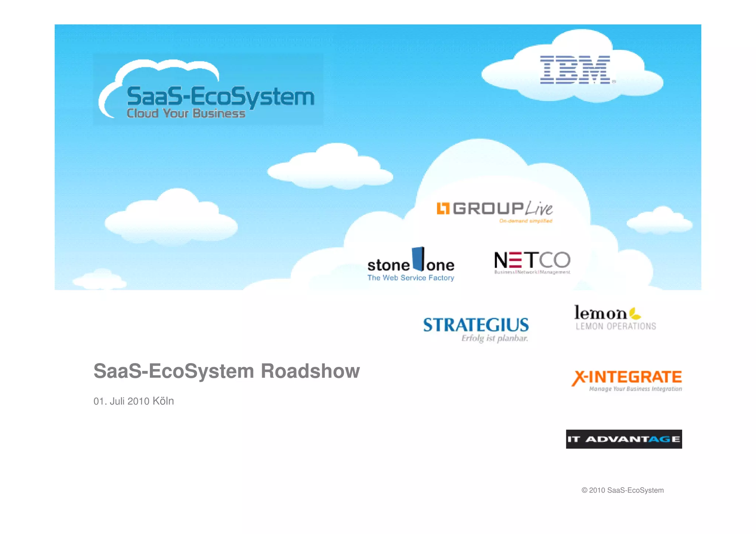This screenshot has height=534, width=756.
Task: Click the Business Network Management caption
Action: tap(532, 272)
